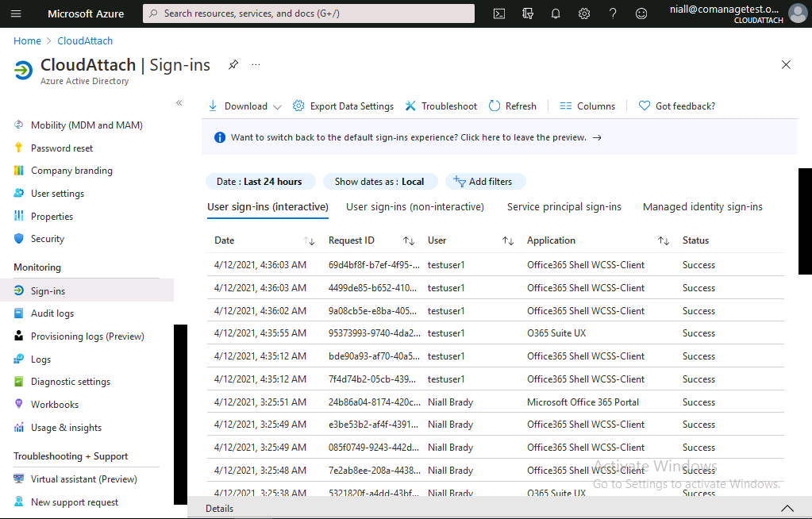The height and width of the screenshot is (519, 812).
Task: Open Show dates as: Local filter
Action: click(380, 182)
